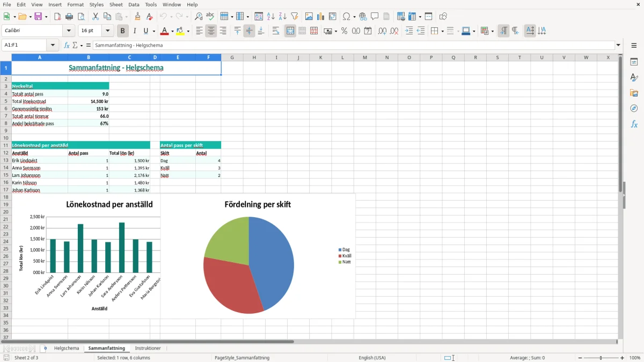The height and width of the screenshot is (362, 644).
Task: Apply the red Font Color swatch
Action: (x=164, y=31)
